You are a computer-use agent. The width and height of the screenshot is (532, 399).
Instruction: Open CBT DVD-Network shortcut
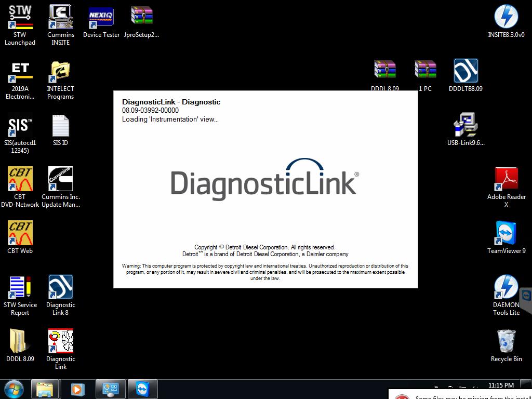20,187
